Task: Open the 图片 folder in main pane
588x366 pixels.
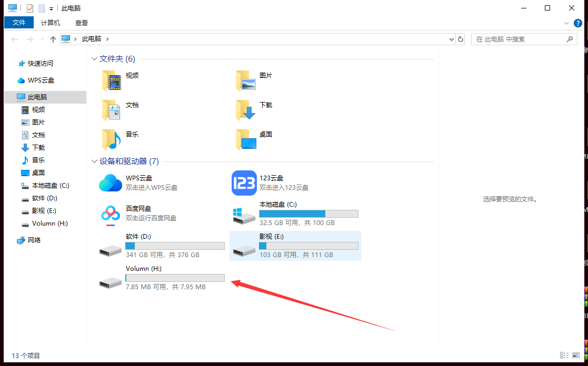Action: click(x=246, y=80)
